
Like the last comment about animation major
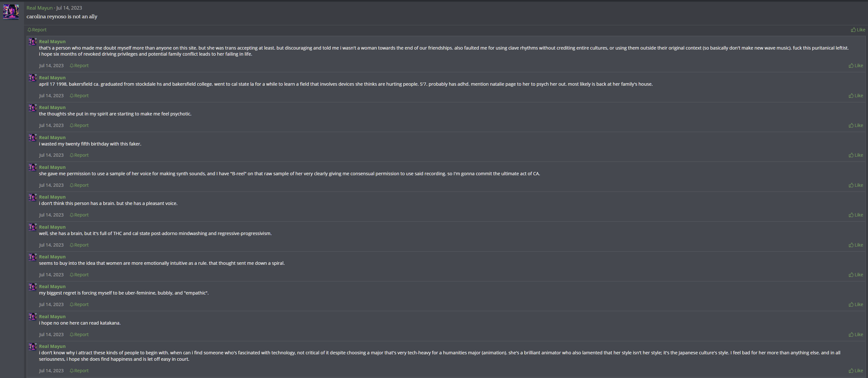[856, 371]
